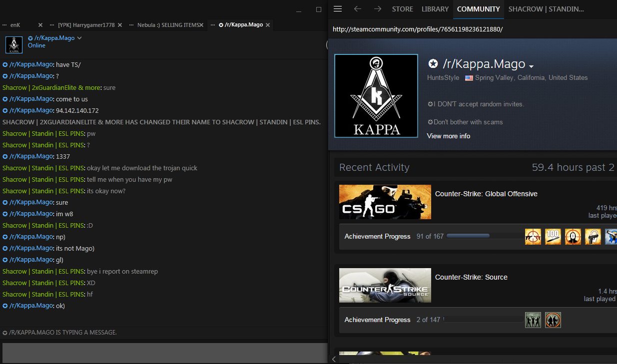Click the CS:GO game banner image

(385, 202)
